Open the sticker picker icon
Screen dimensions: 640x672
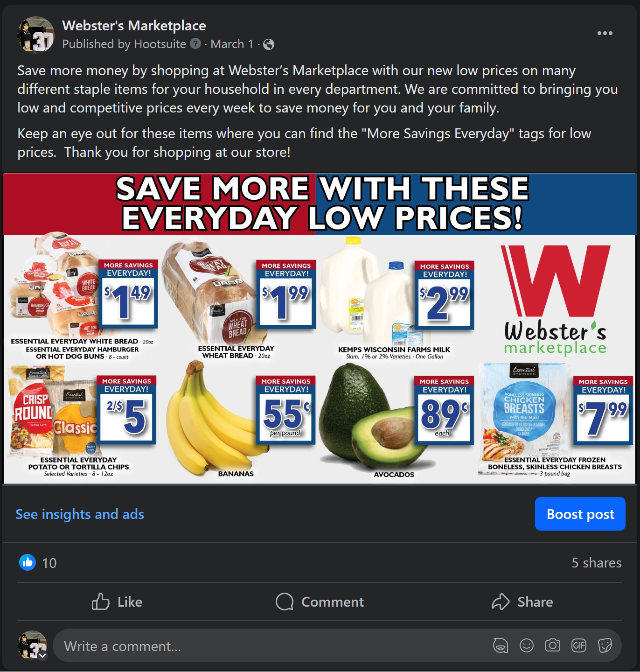click(605, 645)
